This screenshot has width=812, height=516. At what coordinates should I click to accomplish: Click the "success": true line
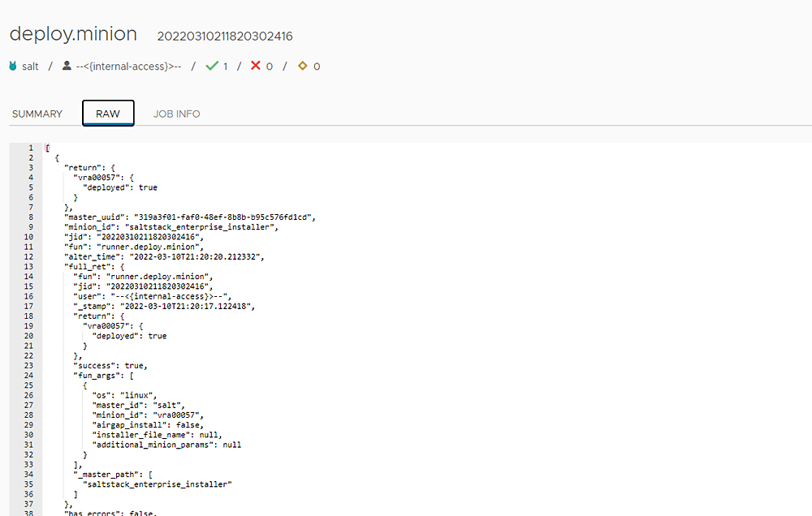pos(110,366)
